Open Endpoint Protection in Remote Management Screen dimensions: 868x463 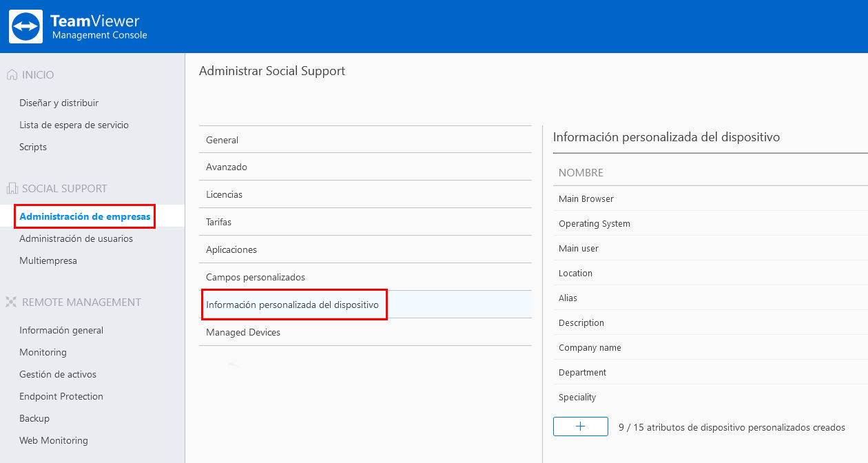61,396
